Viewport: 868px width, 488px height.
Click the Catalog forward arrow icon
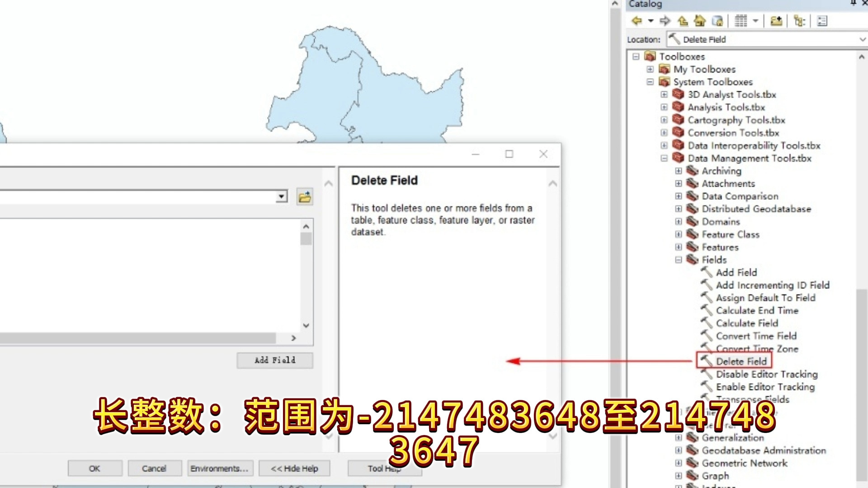click(x=665, y=21)
